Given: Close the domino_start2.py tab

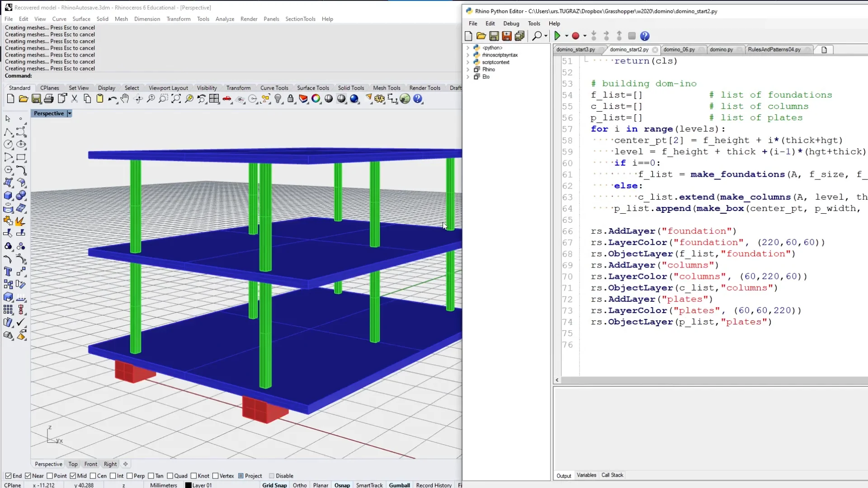Looking at the screenshot, I should [x=655, y=50].
